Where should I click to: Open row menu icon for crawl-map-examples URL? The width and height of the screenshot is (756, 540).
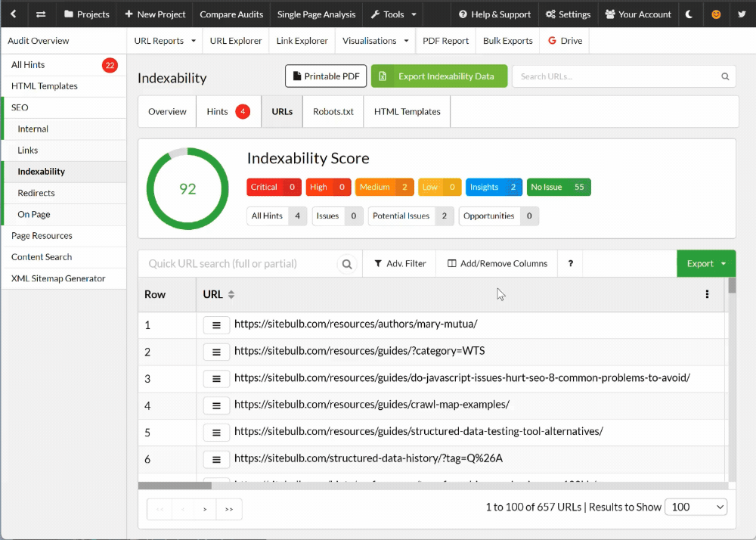pos(216,405)
